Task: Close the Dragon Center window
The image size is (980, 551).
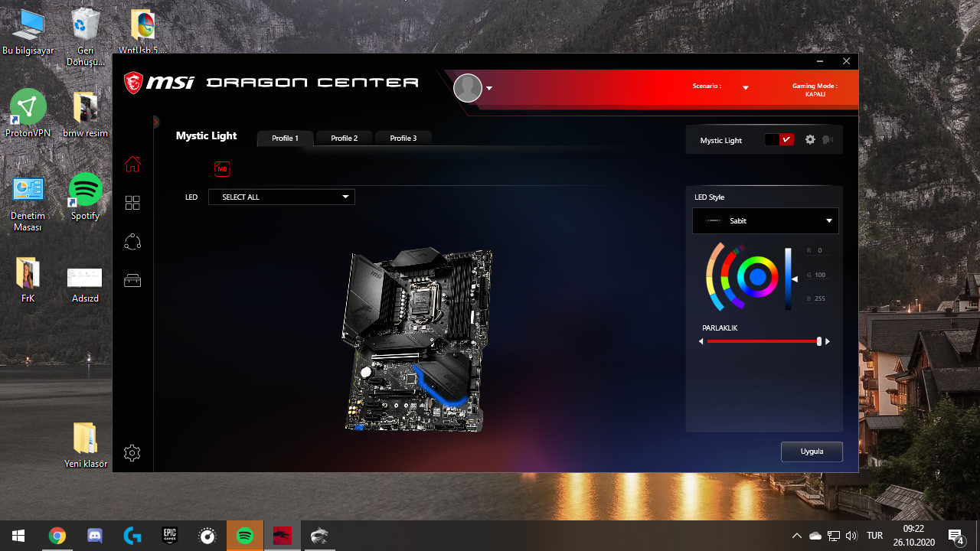Action: pyautogui.click(x=846, y=61)
